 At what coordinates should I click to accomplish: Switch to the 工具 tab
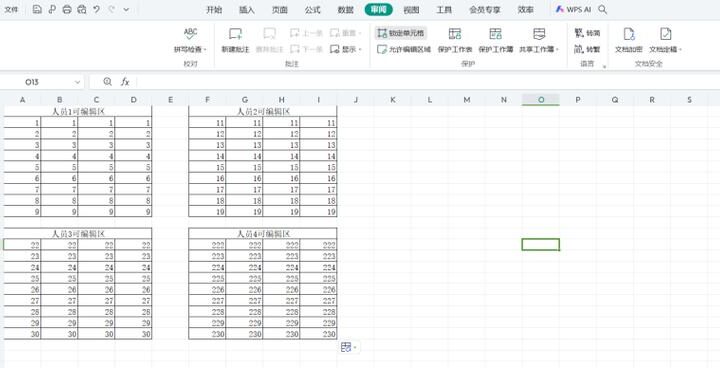click(444, 10)
